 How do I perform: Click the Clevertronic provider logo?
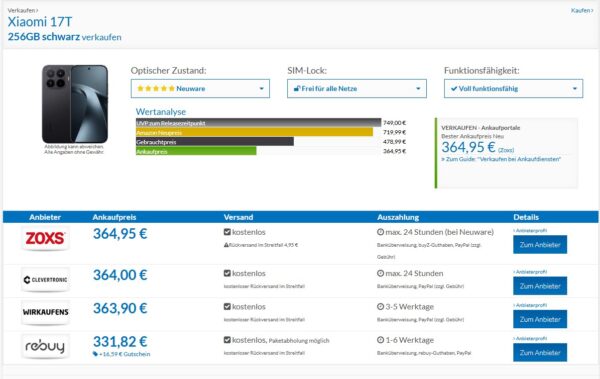(45, 280)
